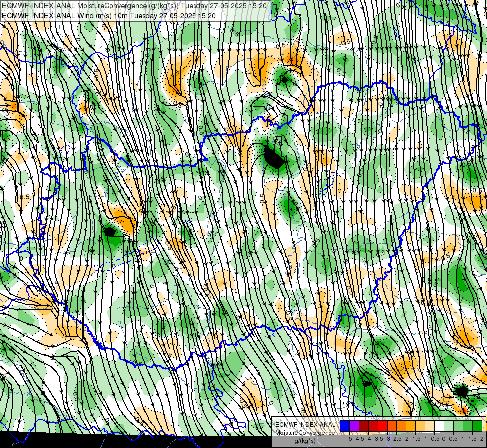Click the -2.5 tick label on legend
This screenshot has height=448, width=487.
coord(397,439)
